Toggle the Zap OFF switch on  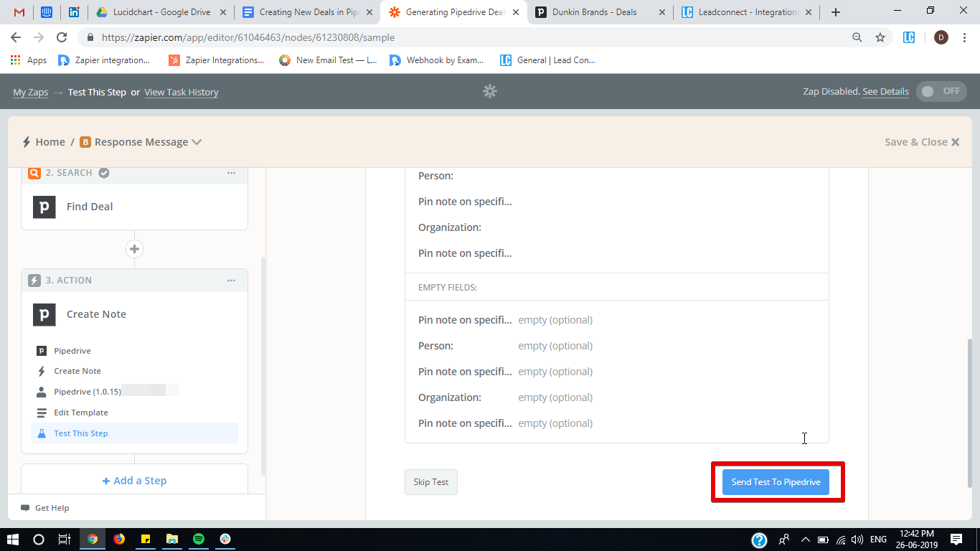tap(941, 92)
